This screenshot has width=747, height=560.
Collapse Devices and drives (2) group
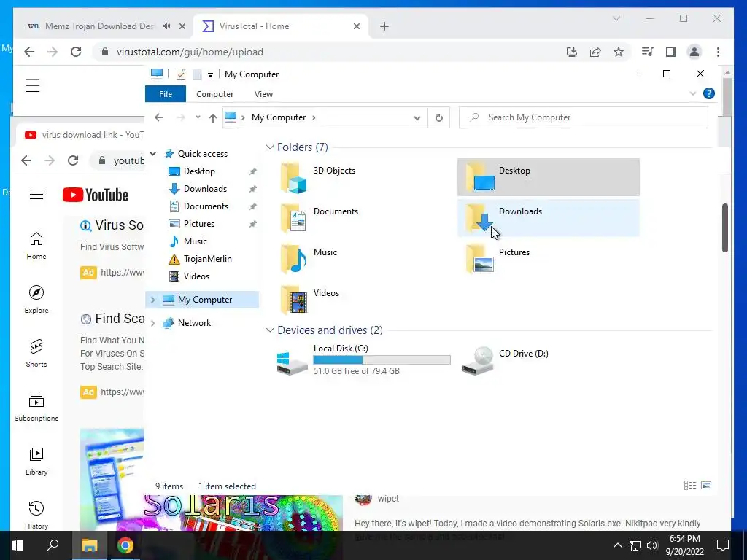coord(270,330)
